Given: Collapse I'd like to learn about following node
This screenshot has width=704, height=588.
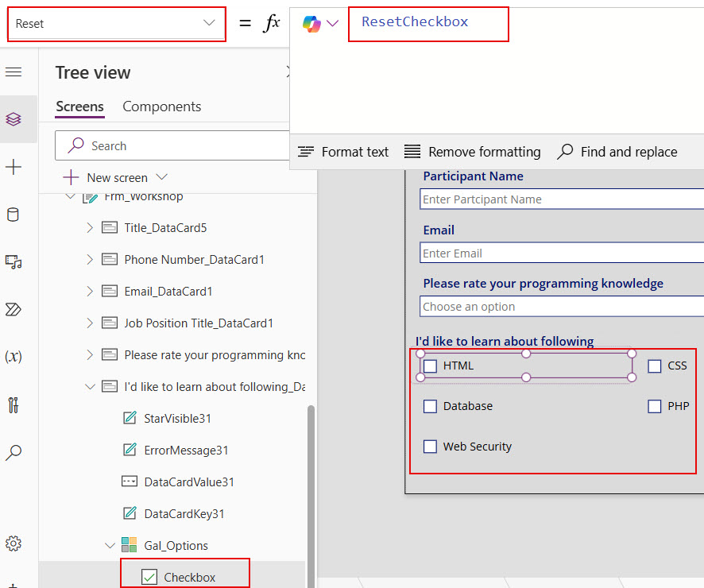Looking at the screenshot, I should pos(91,386).
